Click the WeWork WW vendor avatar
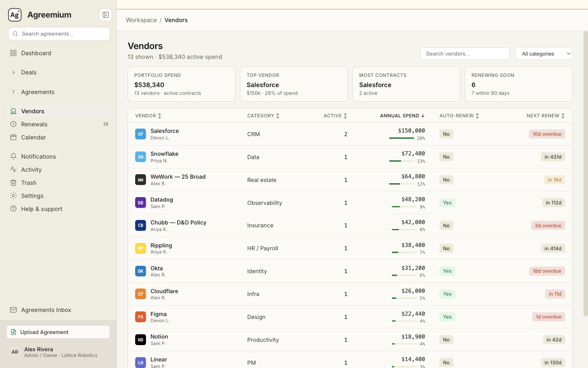The width and height of the screenshot is (588, 368). point(140,180)
